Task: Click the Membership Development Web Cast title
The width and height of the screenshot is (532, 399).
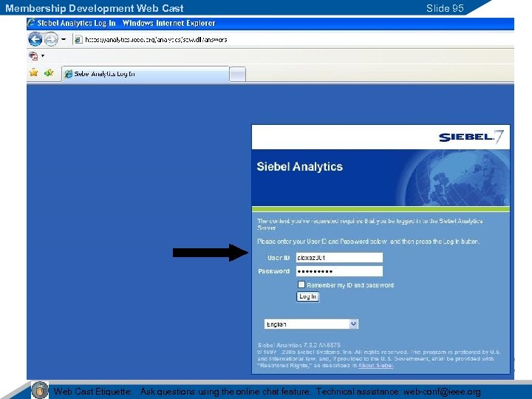Action: [x=95, y=8]
